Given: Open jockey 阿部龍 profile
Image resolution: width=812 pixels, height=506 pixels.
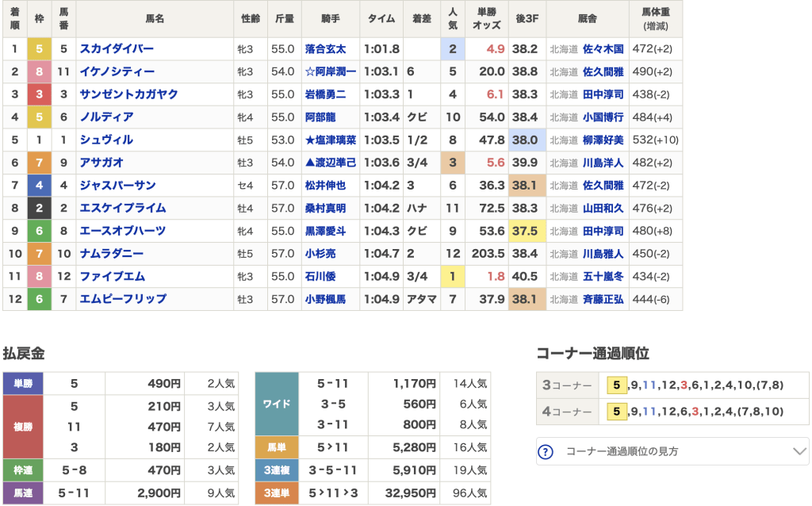Looking at the screenshot, I should [320, 117].
